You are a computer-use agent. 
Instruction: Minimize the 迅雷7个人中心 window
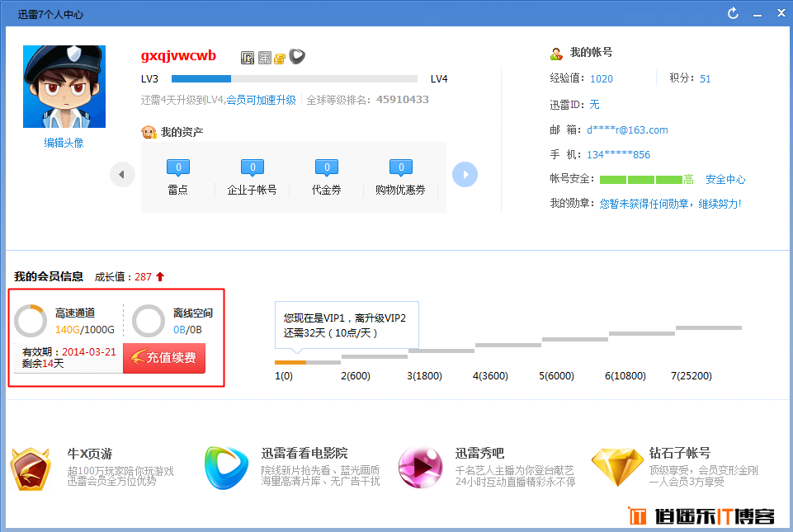pos(757,15)
